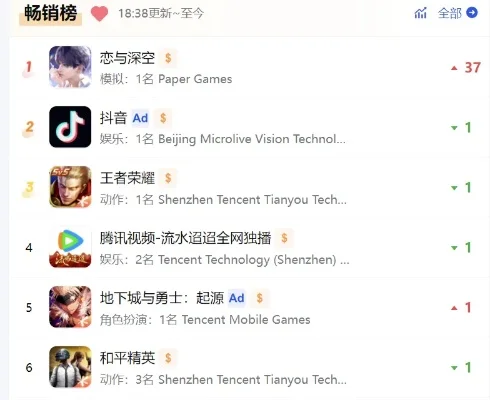Open the 王者荣耀 app icon
The image size is (490, 400).
(x=70, y=187)
